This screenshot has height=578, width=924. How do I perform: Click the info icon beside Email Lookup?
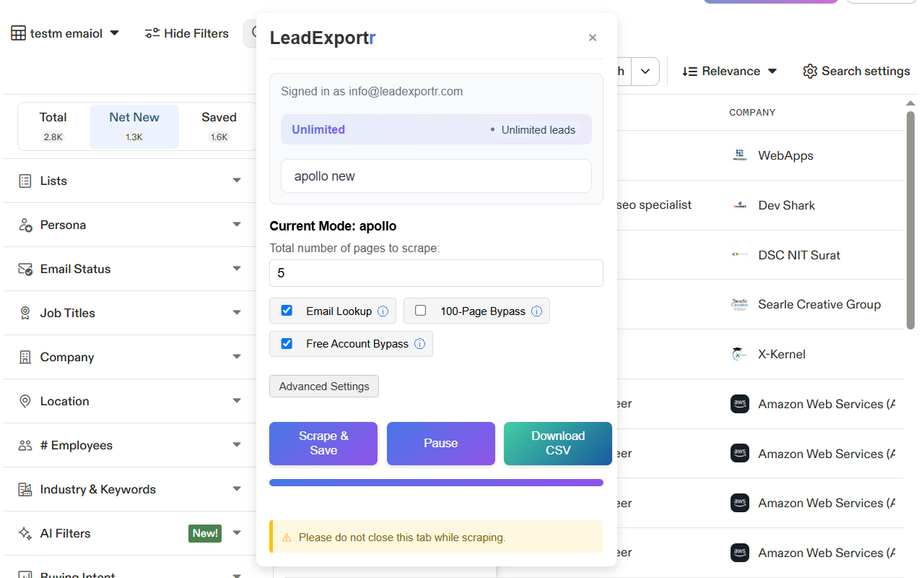pyautogui.click(x=383, y=311)
